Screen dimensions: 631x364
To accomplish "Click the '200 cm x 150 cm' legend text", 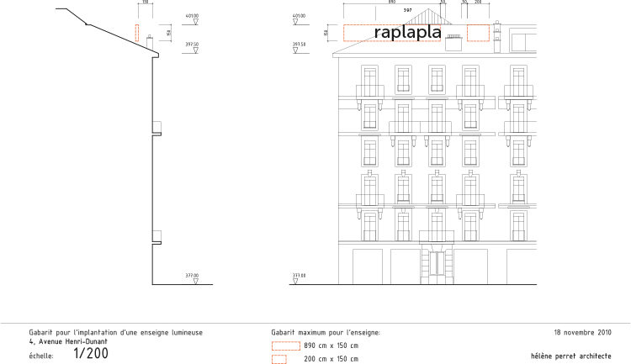I will (x=331, y=359).
